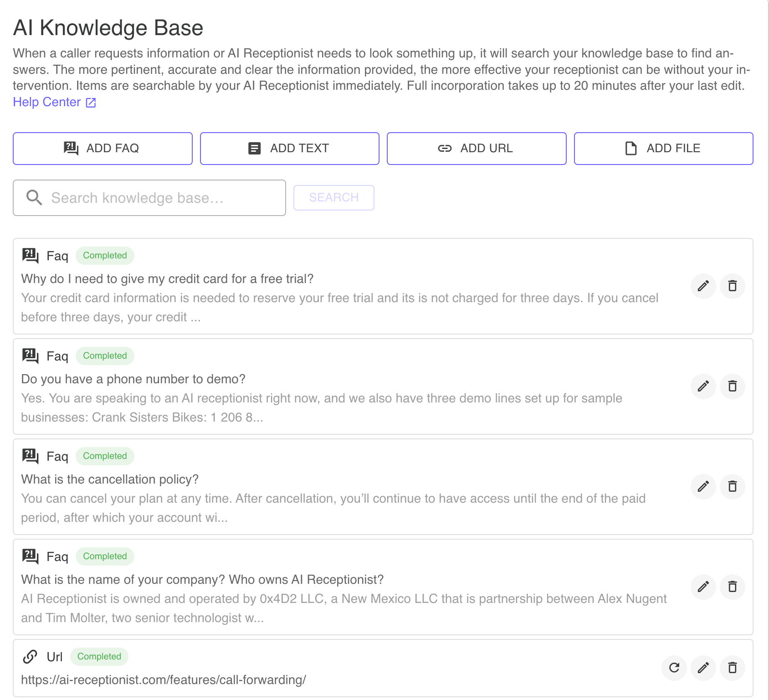Click the text icon inside the ADD TEXT button

(x=254, y=148)
